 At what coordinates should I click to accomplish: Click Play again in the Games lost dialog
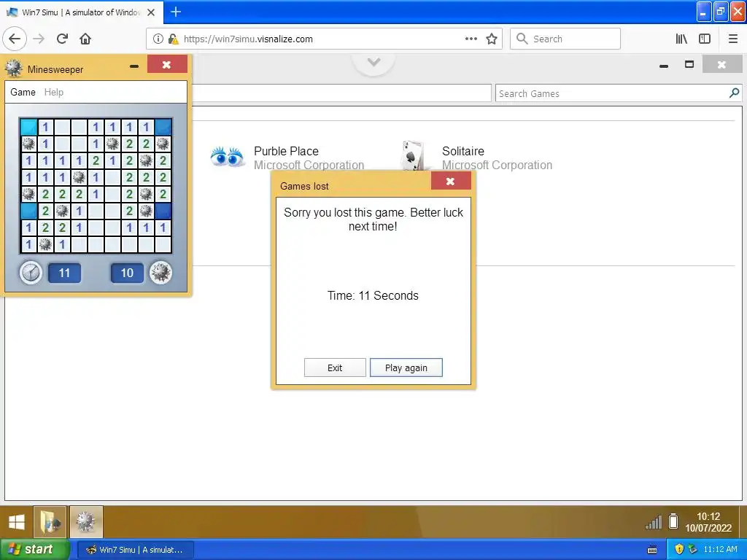point(406,367)
